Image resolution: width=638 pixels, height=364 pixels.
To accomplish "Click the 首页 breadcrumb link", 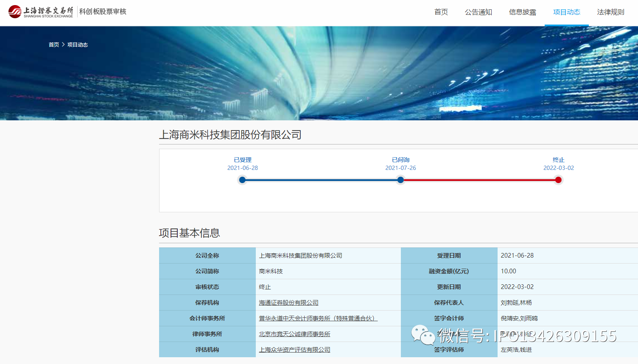I will click(54, 44).
